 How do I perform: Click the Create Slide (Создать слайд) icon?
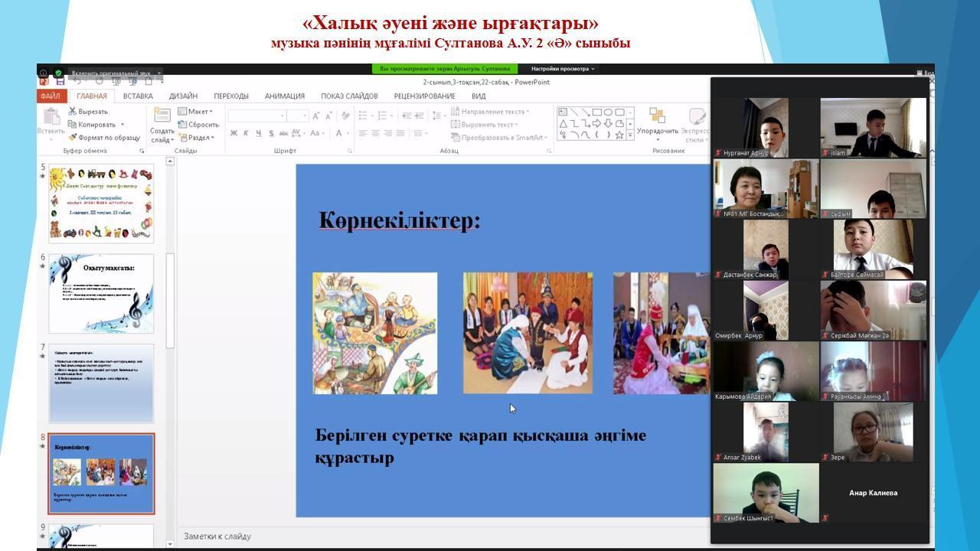pyautogui.click(x=162, y=116)
